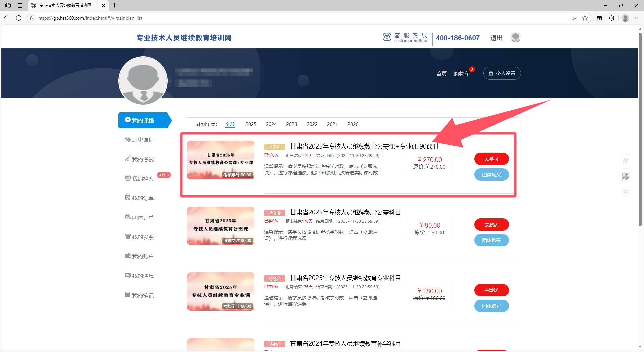Click the price ¥270.00

point(429,160)
